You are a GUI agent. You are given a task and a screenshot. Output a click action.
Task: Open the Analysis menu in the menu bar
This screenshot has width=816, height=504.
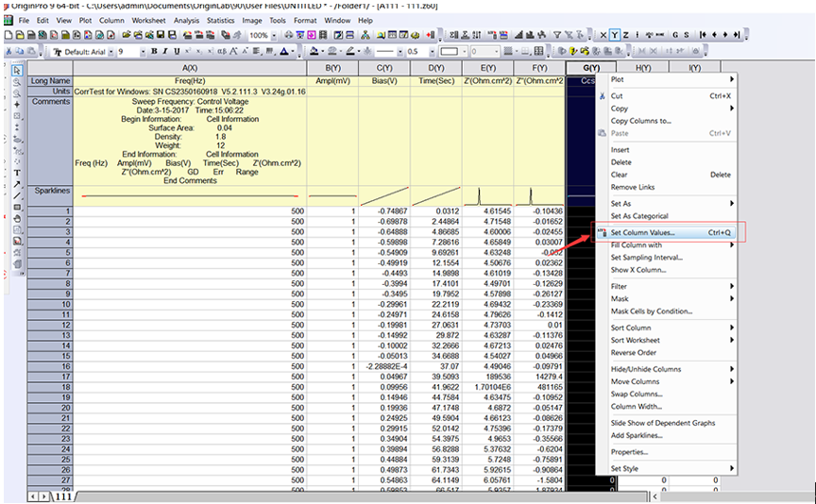[x=186, y=20]
